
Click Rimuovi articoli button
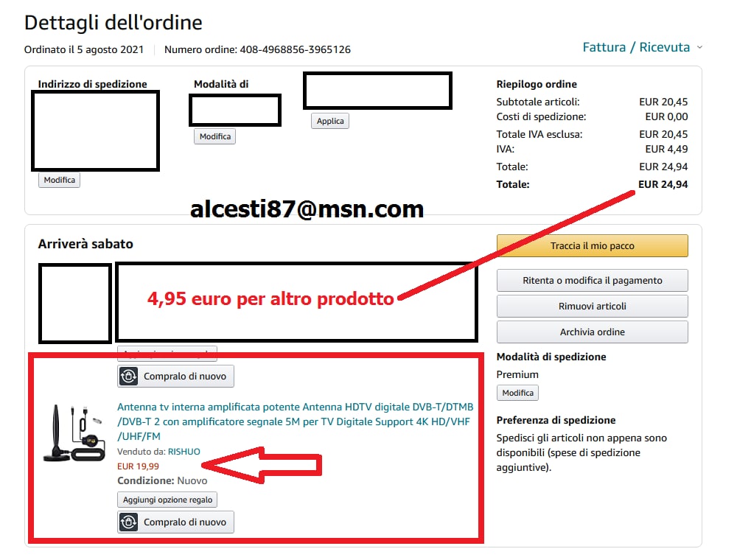[x=593, y=307]
